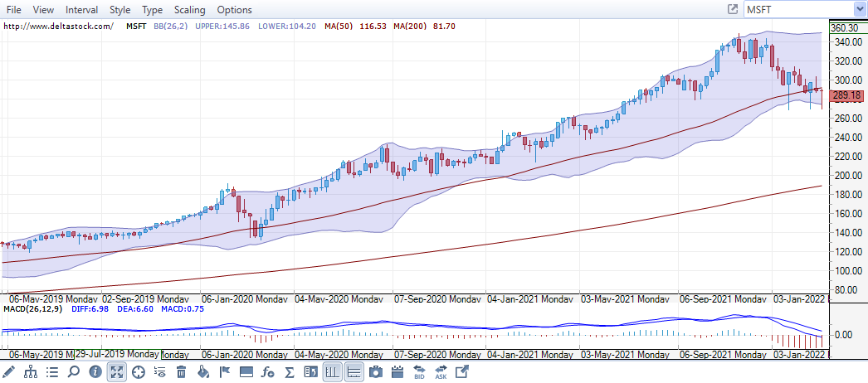
Task: Click the sigma summation icon
Action: click(x=289, y=372)
